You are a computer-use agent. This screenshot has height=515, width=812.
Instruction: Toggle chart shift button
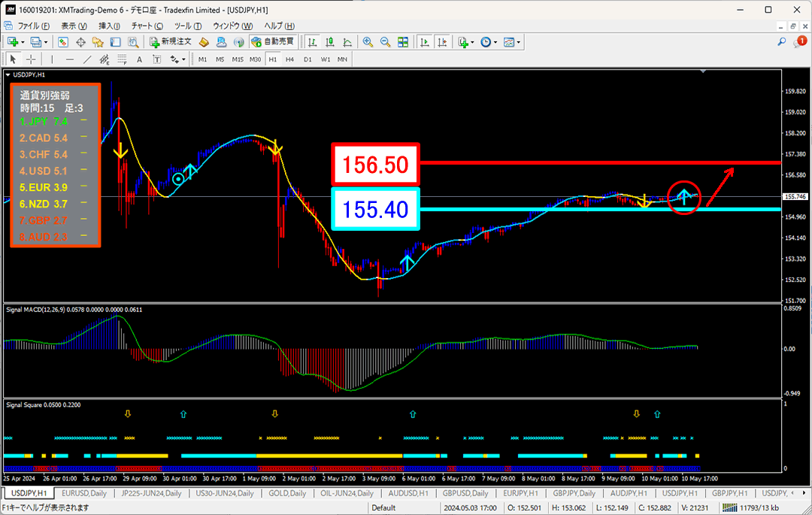point(442,42)
